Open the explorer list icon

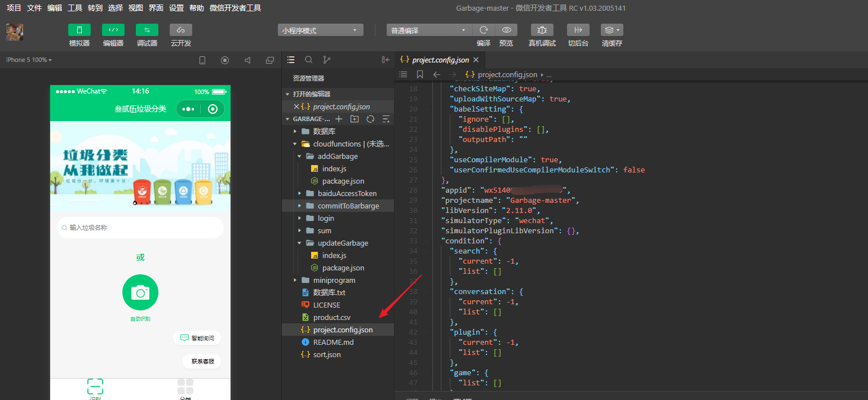pos(291,60)
